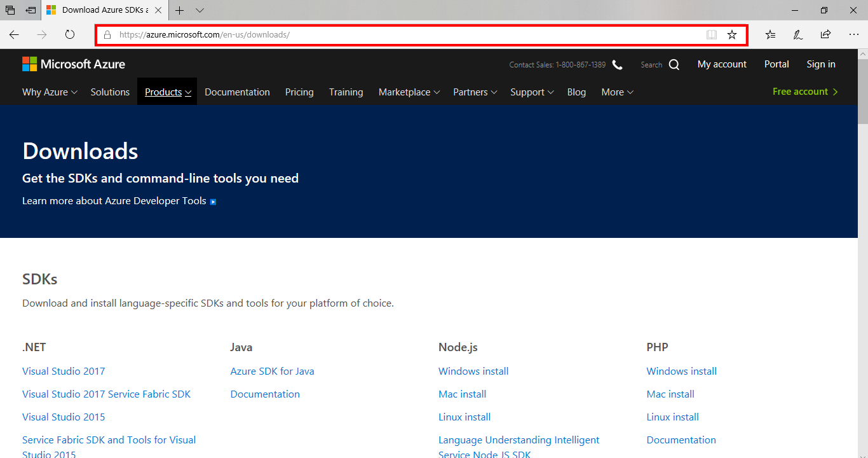
Task: Open Language Understanding Intelligent Service link
Action: (519, 447)
